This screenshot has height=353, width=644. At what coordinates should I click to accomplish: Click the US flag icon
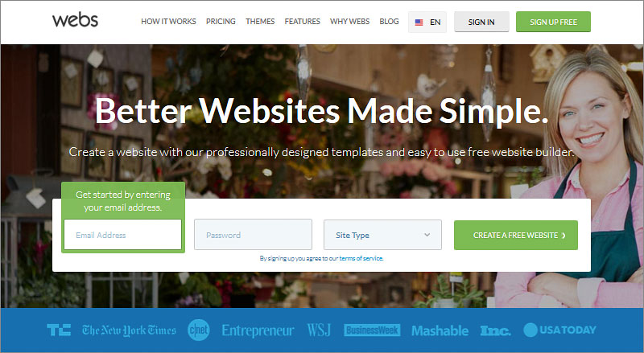point(419,23)
